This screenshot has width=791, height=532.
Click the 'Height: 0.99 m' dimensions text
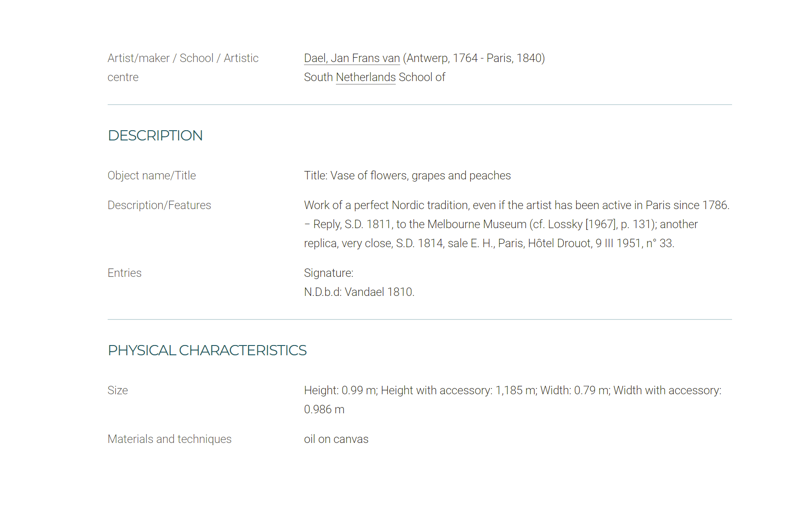point(340,390)
